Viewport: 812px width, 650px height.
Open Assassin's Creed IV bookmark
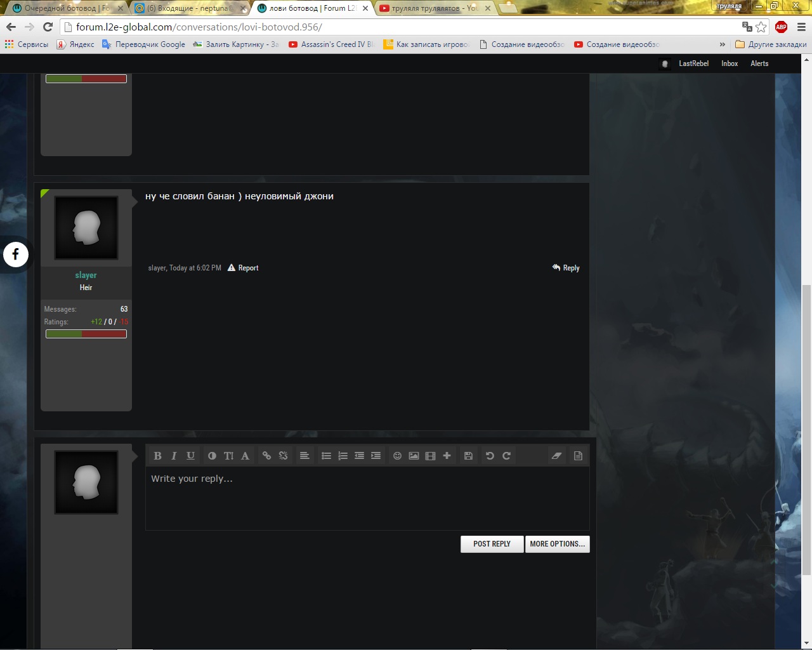332,44
